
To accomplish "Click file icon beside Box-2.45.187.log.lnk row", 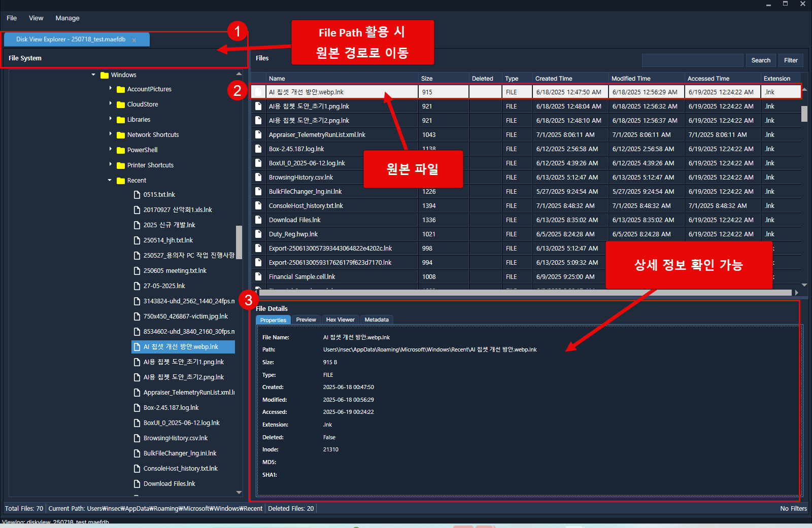I will click(258, 149).
